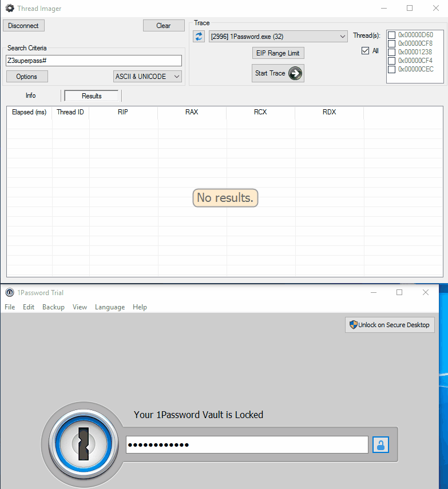Switch to the Results tab
Viewport: 448px width, 489px height.
pos(92,96)
